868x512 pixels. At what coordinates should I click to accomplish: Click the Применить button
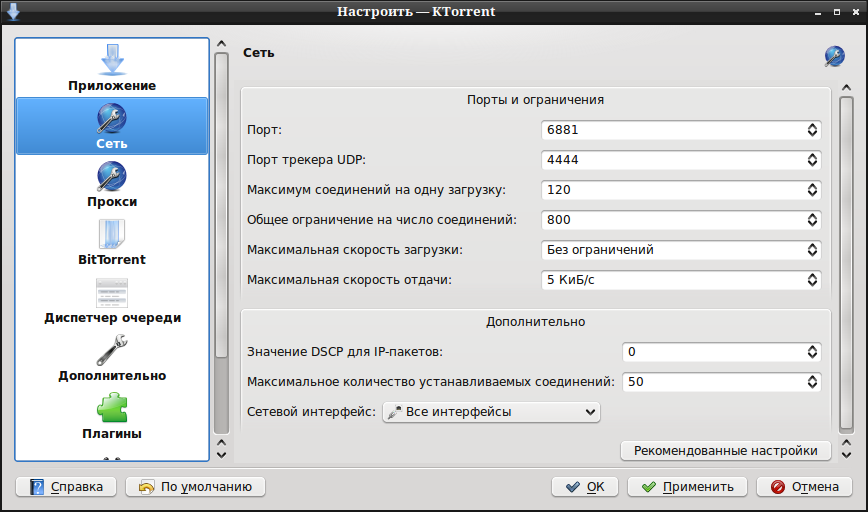(x=687, y=487)
